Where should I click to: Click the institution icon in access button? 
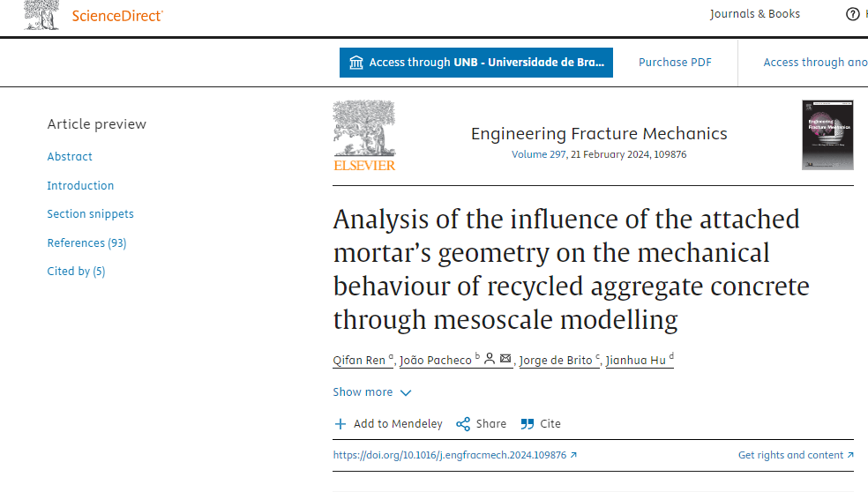[x=356, y=63]
